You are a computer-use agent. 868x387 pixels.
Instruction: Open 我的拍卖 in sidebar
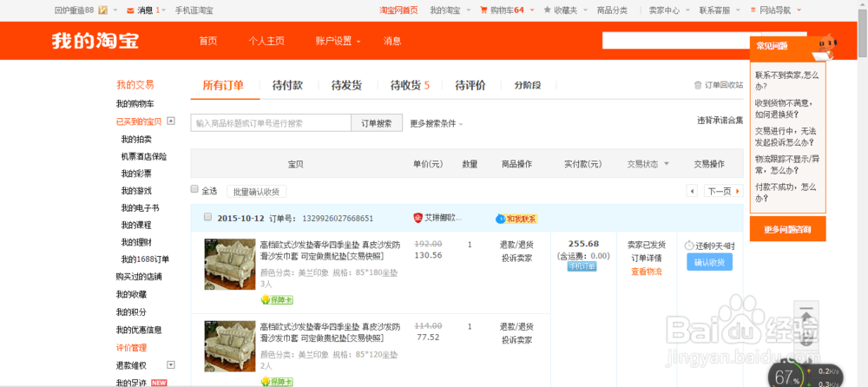point(136,139)
